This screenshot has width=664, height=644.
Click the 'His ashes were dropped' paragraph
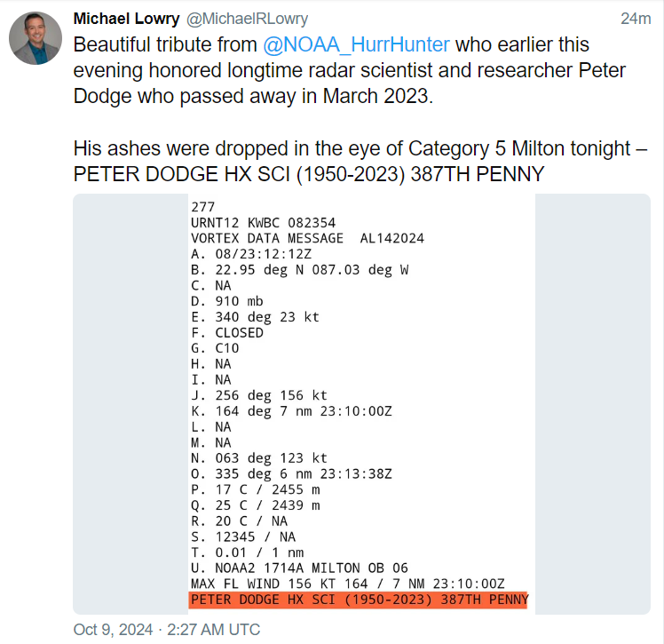[x=360, y=162]
